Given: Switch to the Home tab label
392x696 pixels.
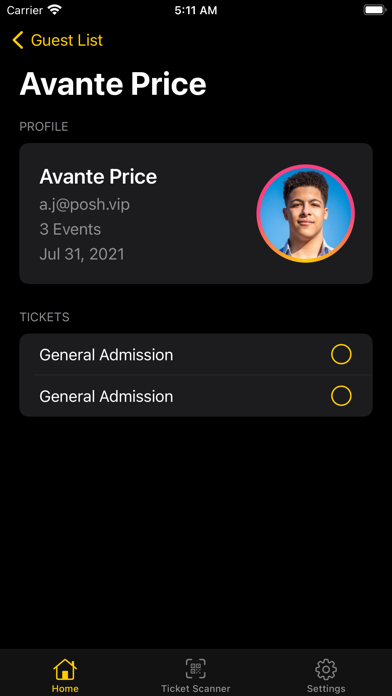Looking at the screenshot, I should pyautogui.click(x=65, y=688).
